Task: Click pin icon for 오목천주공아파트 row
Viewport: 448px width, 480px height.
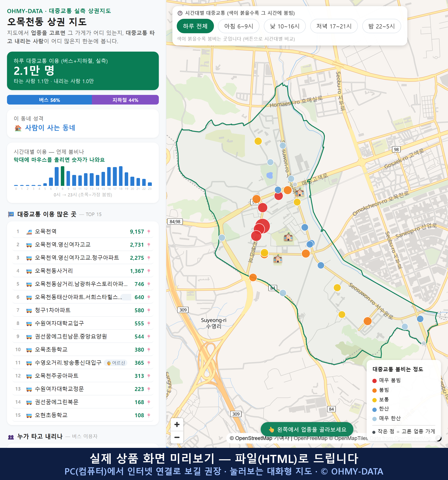Action: tap(149, 376)
